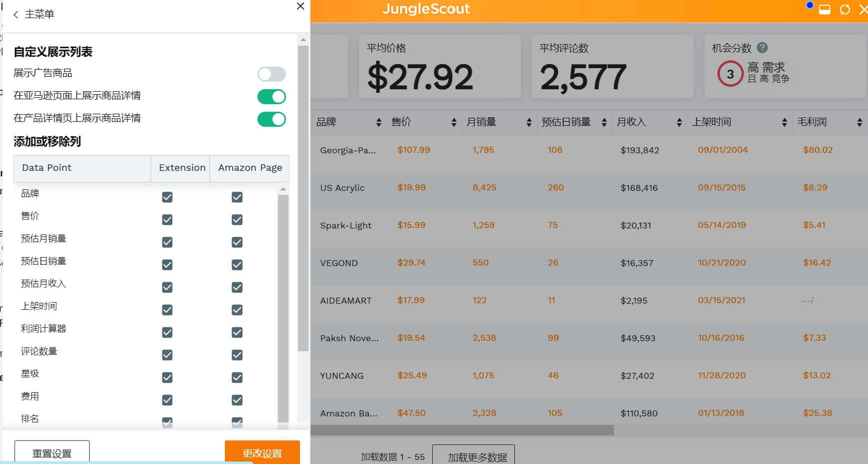
Task: Click the Amazon Page column header
Action: click(250, 168)
